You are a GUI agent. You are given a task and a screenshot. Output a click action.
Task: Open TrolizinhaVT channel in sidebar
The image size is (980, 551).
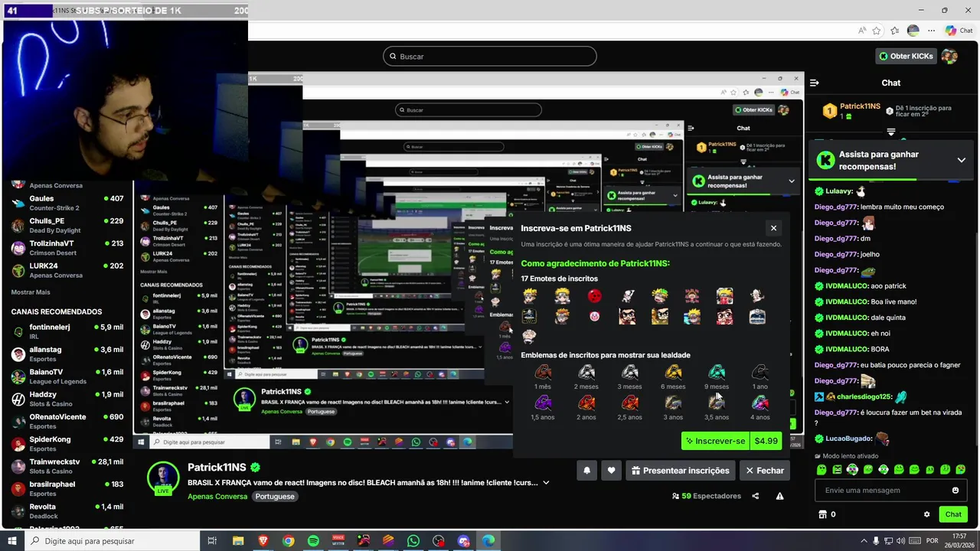click(67, 248)
